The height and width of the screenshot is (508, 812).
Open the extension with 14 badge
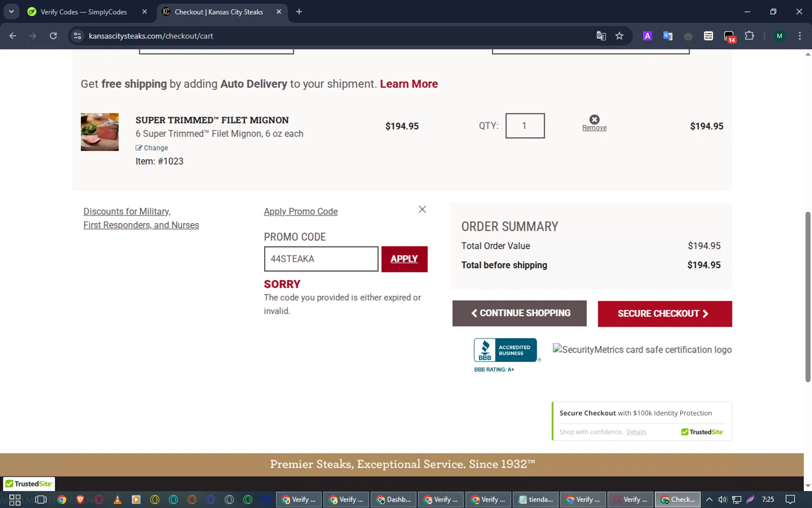click(729, 36)
